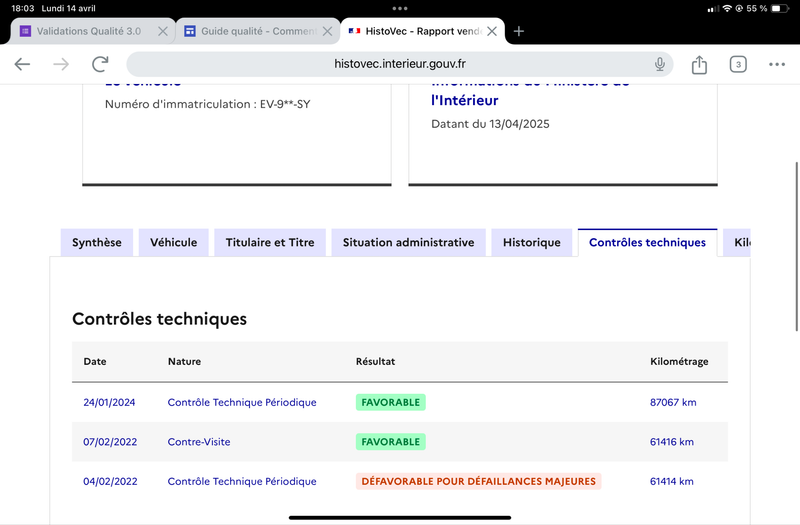800x525 pixels.
Task: Open the Titulaire et Titre tab
Action: coord(270,242)
